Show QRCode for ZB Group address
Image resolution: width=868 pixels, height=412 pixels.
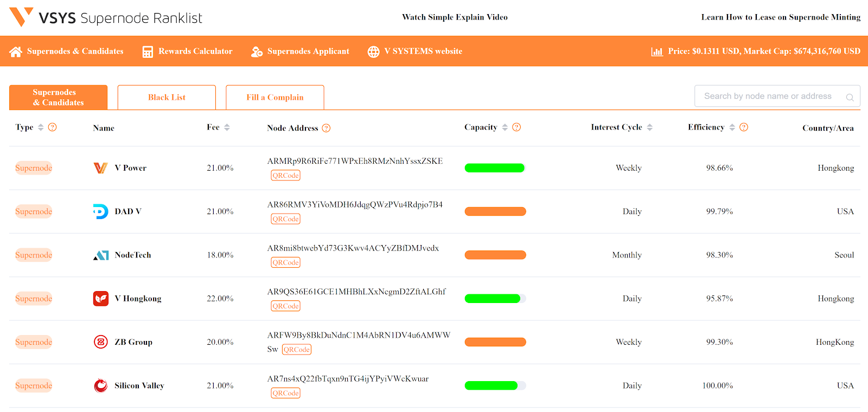point(297,350)
